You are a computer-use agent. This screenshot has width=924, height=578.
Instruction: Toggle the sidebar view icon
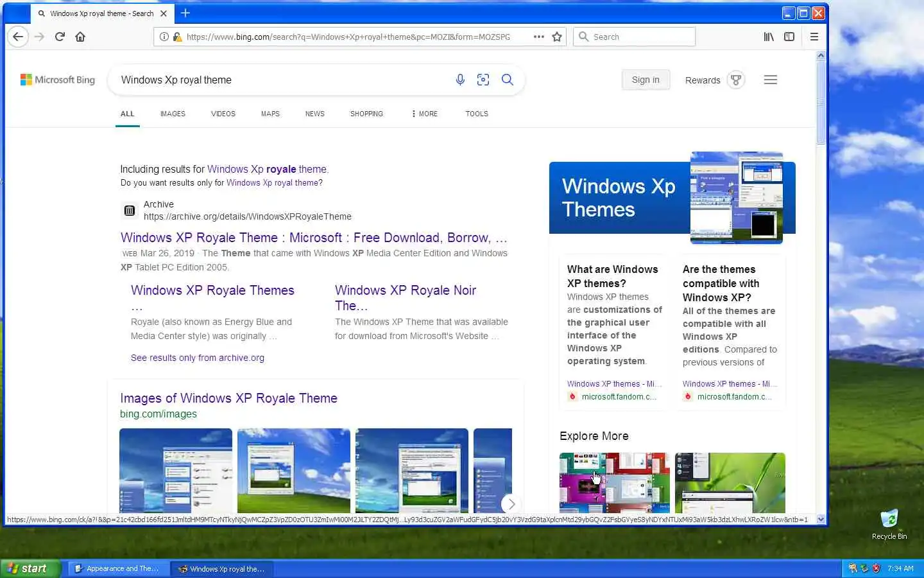point(789,37)
